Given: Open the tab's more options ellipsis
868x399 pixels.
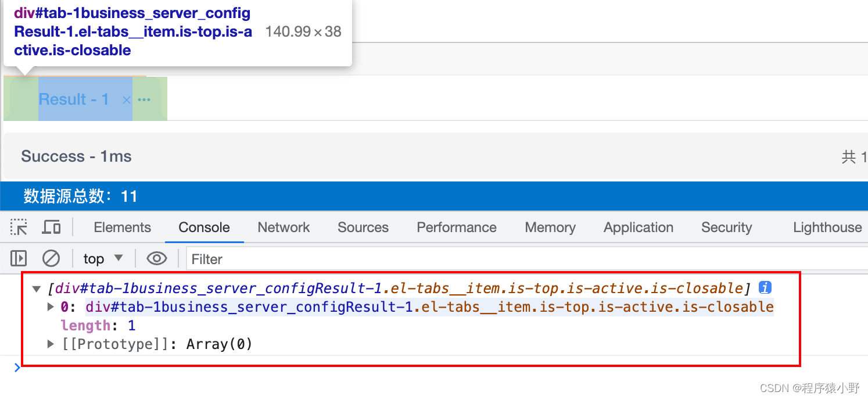Looking at the screenshot, I should pyautogui.click(x=144, y=99).
